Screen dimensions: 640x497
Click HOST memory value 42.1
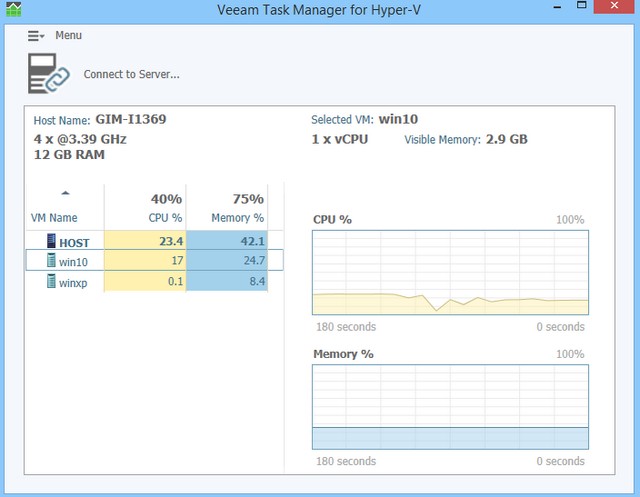point(253,241)
